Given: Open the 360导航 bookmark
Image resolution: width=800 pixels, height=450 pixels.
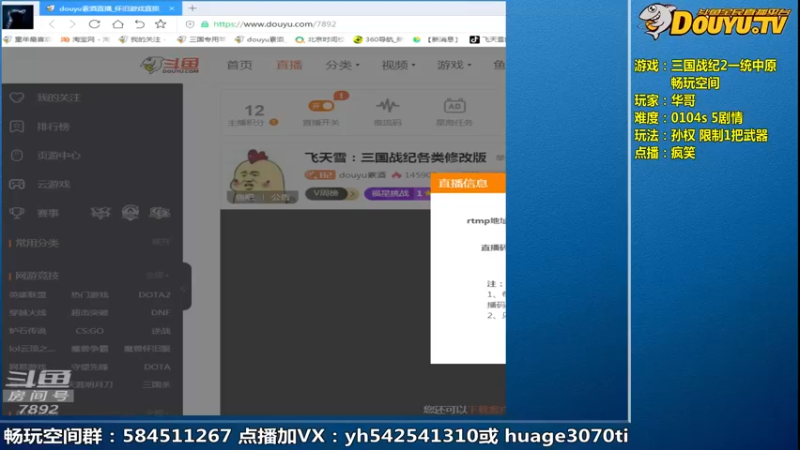Looking at the screenshot, I should coord(378,39).
